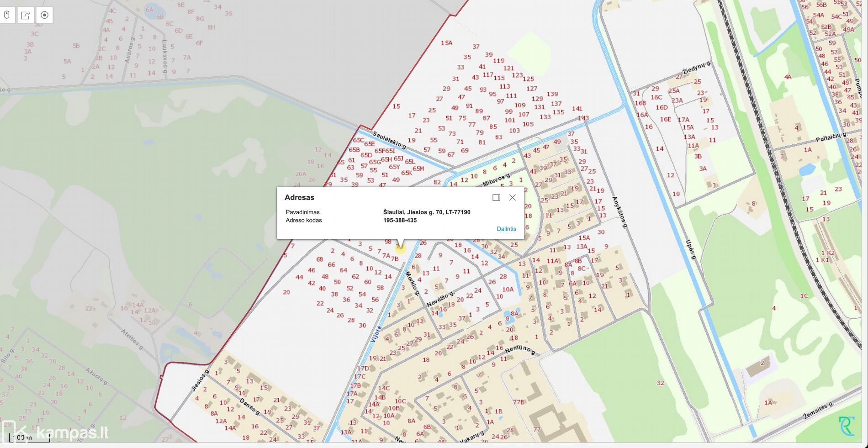The width and height of the screenshot is (868, 448).
Task: Click the Adresas popup title
Action: point(299,198)
